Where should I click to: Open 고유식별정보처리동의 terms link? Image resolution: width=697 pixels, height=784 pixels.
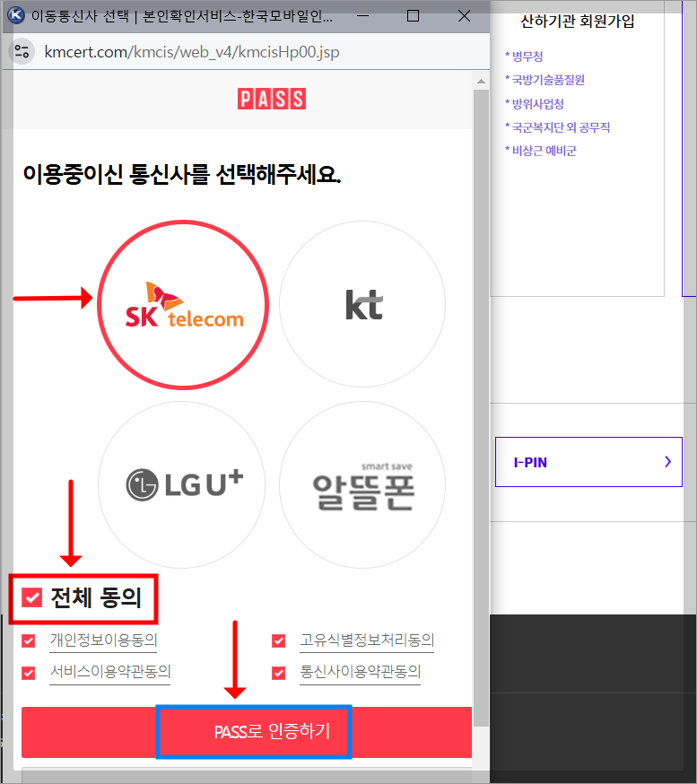(367, 640)
